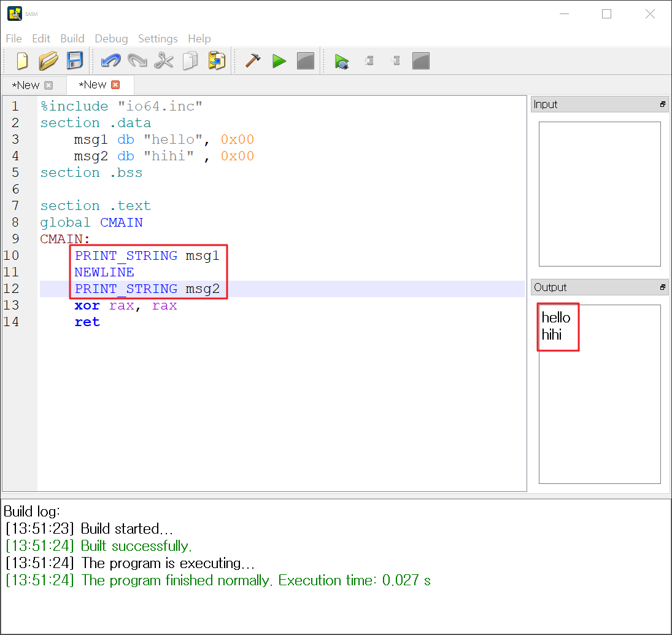Switch to the first *New tab

tap(26, 85)
